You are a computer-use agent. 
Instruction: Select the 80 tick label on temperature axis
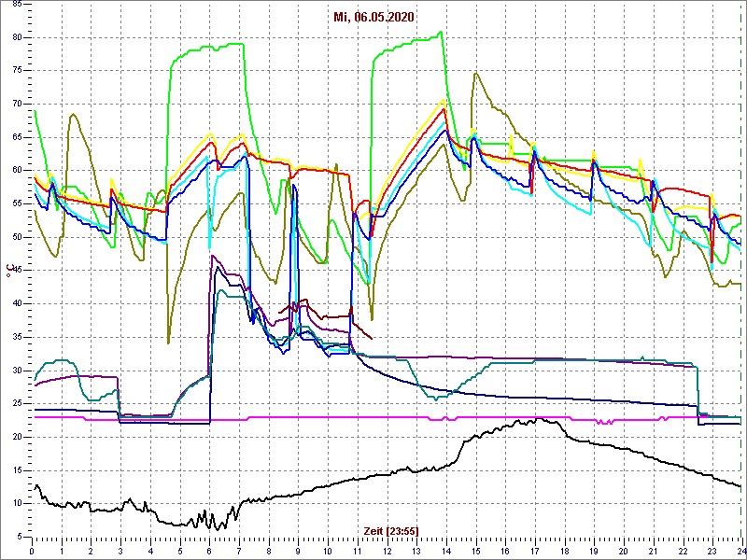coord(16,37)
